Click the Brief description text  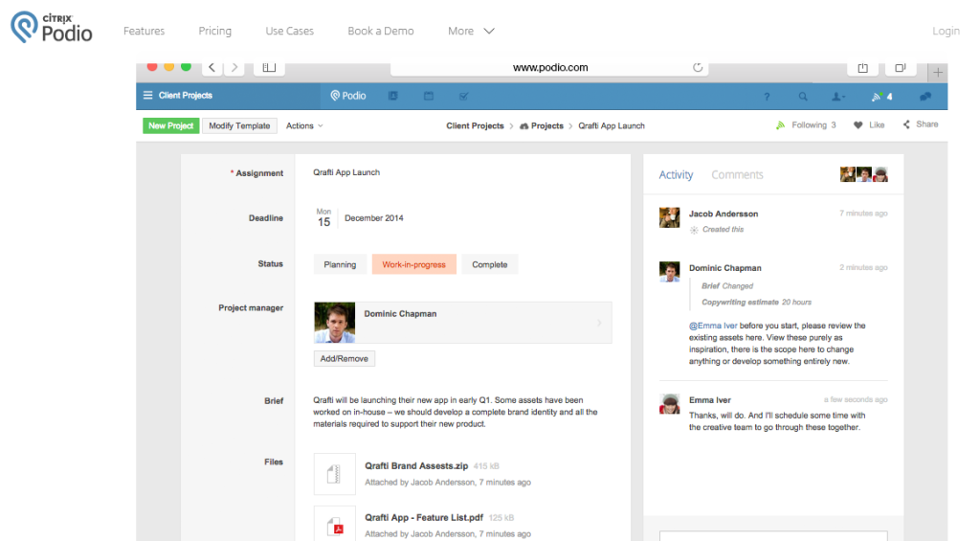tap(456, 412)
